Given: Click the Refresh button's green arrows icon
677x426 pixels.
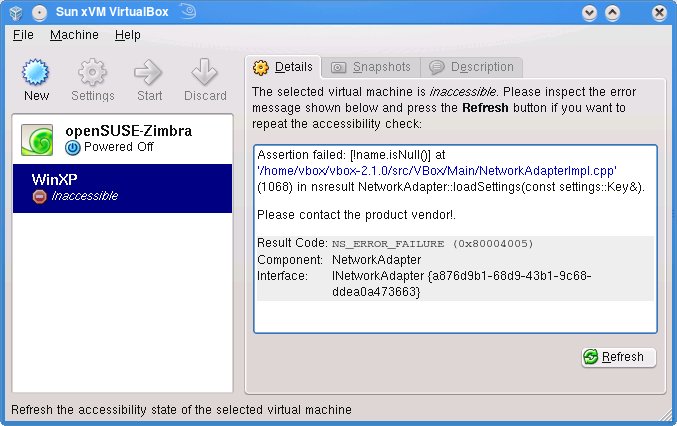Looking at the screenshot, I should pos(591,357).
